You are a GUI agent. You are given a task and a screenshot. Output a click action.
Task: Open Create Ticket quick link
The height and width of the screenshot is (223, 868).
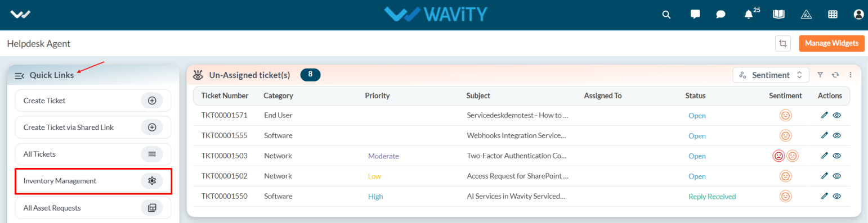[93, 101]
